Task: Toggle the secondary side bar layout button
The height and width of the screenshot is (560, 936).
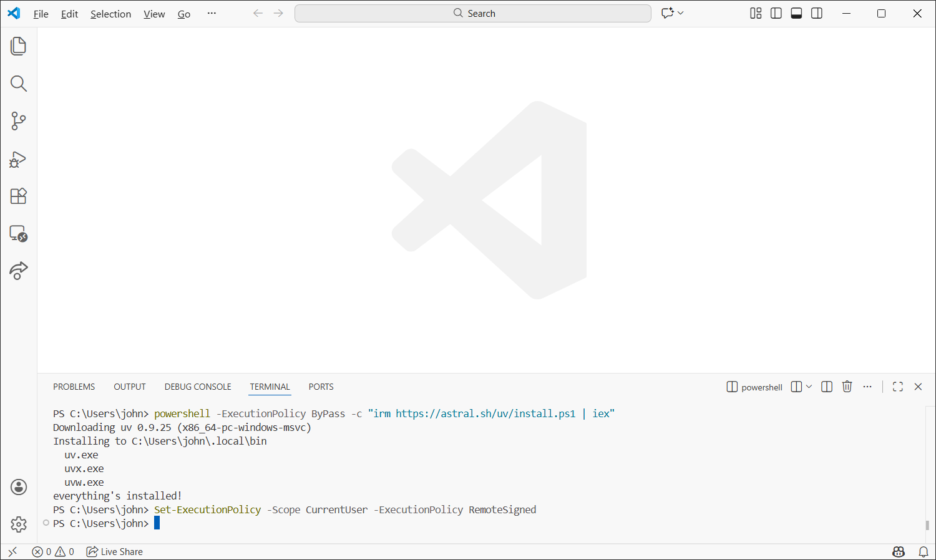Action: [x=817, y=13]
